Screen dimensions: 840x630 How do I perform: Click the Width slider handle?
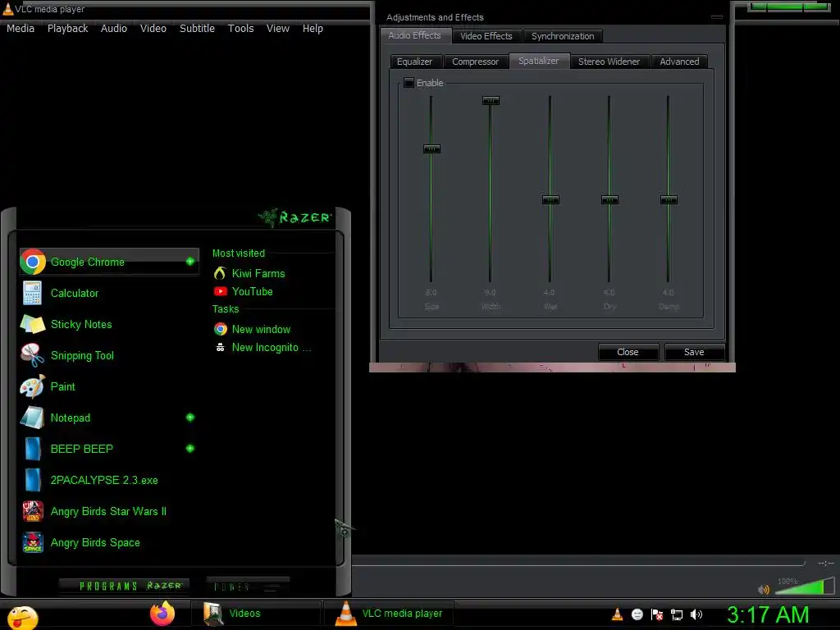491,100
